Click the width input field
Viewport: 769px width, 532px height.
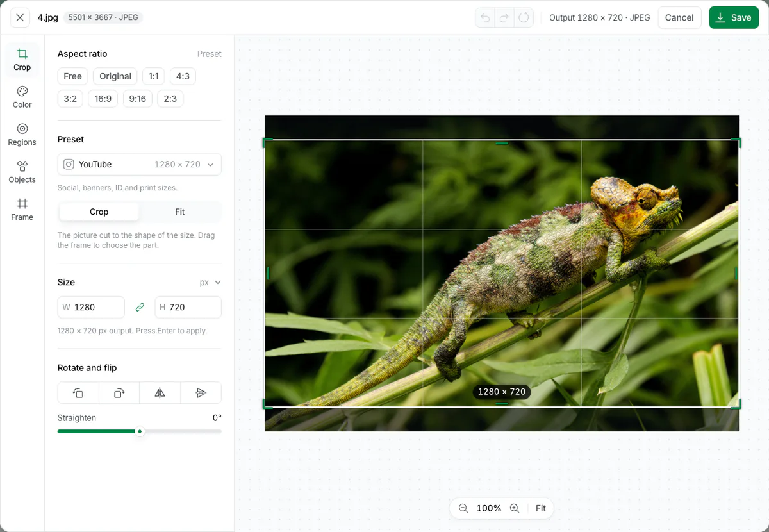pos(91,308)
